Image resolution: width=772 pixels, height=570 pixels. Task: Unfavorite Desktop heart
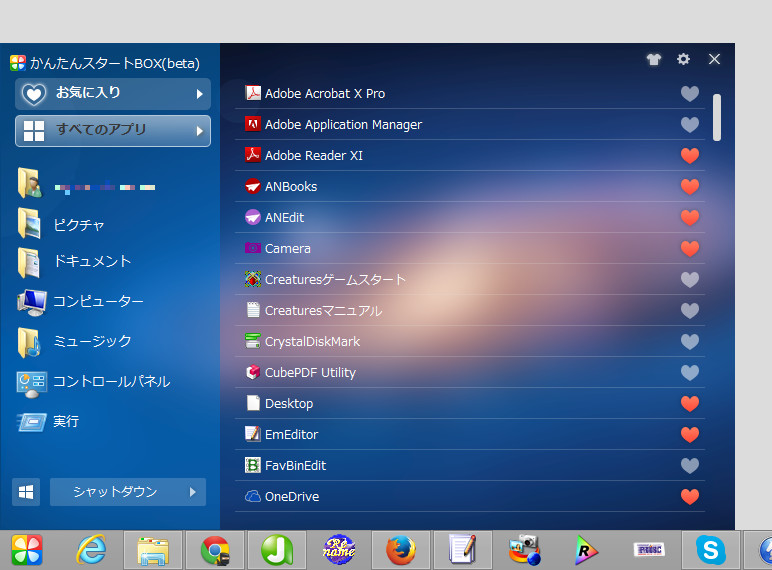(x=690, y=404)
